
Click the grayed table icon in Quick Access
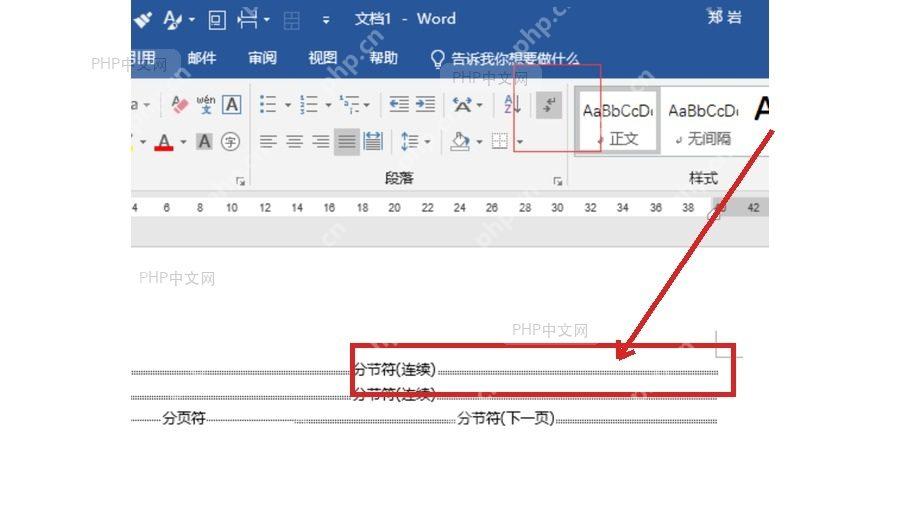[x=292, y=21]
